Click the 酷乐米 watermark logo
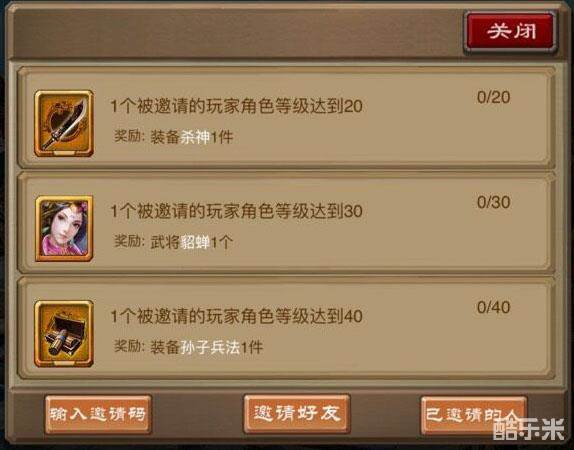The height and width of the screenshot is (450, 574). (x=529, y=429)
